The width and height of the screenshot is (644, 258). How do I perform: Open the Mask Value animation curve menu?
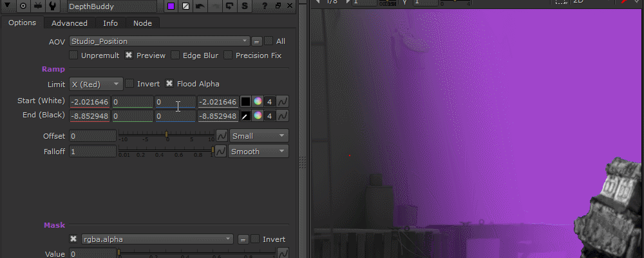pyautogui.click(x=283, y=253)
